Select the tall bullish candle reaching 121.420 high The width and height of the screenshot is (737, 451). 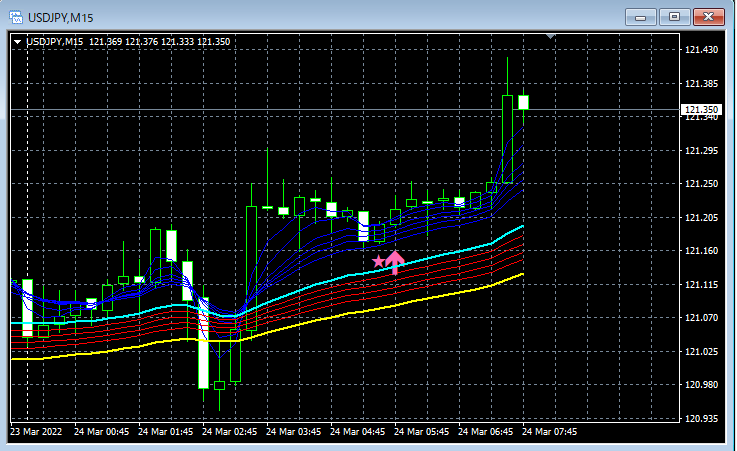[x=507, y=139]
